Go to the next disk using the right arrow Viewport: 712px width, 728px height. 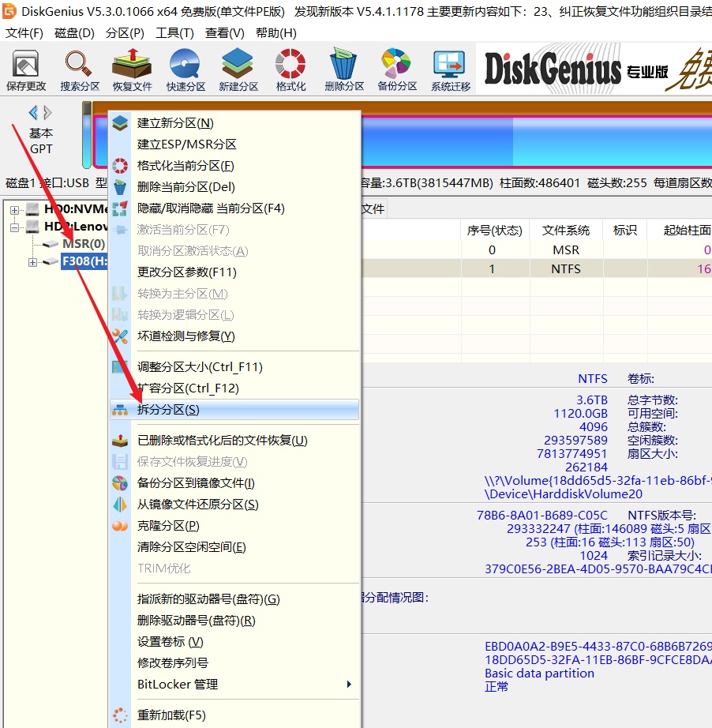47,112
